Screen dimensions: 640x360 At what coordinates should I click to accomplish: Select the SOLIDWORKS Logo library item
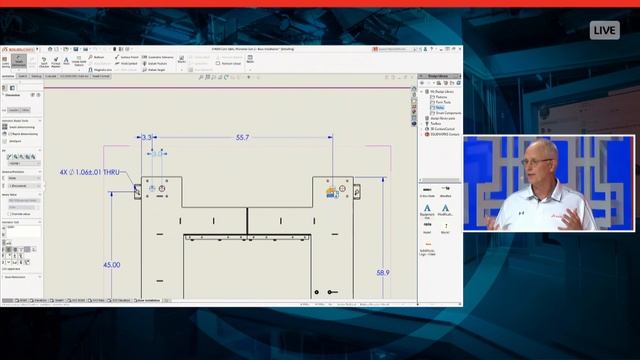point(428,248)
